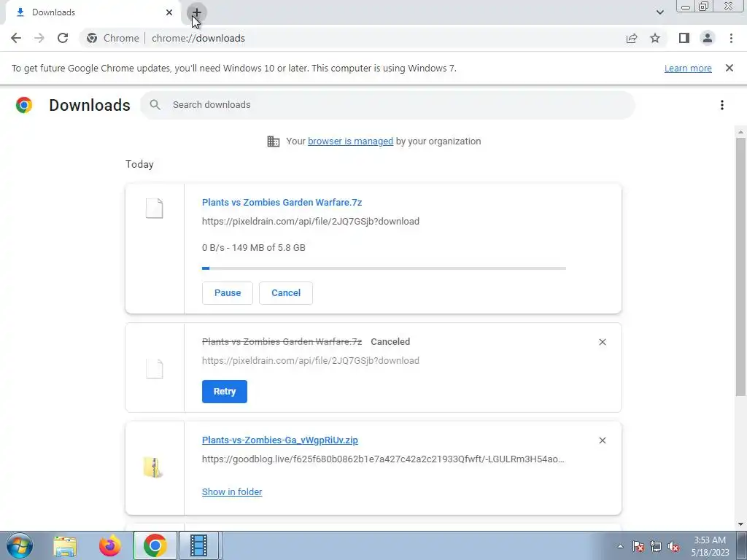Pause the 7z download
This screenshot has height=560, width=747.
[228, 293]
